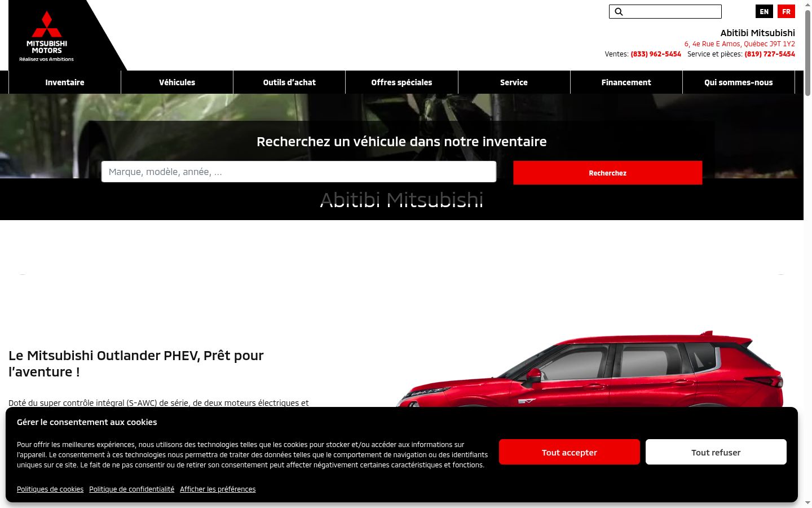Open the Qui sommes-nous menu
This screenshot has height=508, width=812.
point(738,82)
